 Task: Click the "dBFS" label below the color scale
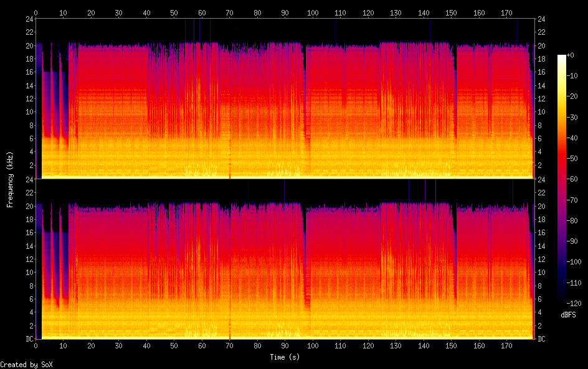567,315
